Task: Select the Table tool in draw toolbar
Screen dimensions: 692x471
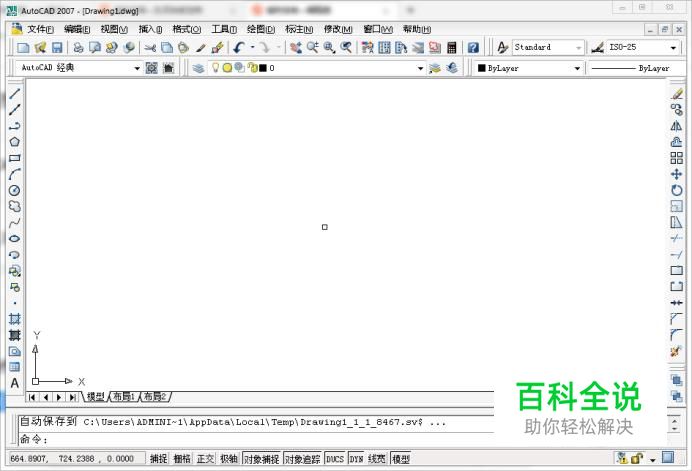Action: [x=15, y=367]
